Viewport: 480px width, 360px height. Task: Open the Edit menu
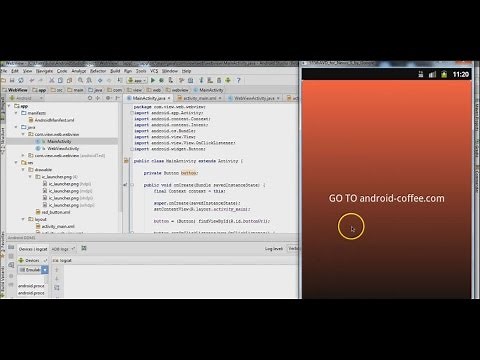[15, 71]
